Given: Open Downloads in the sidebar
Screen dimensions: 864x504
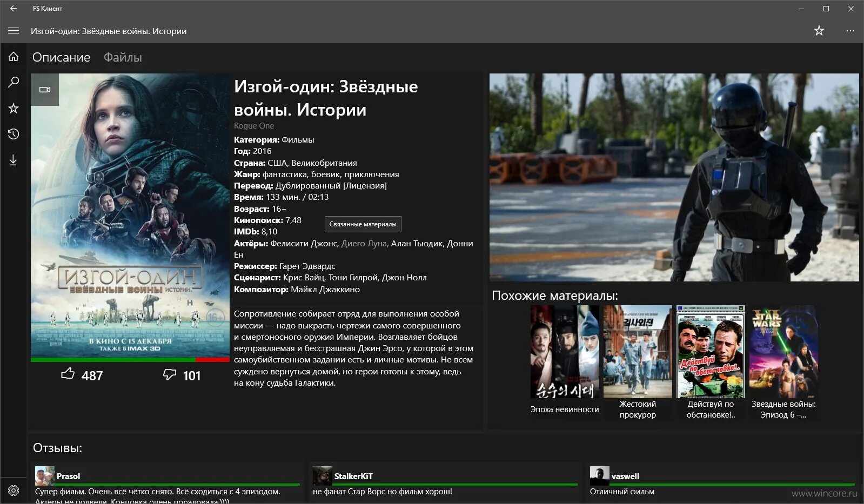Looking at the screenshot, I should (x=14, y=160).
